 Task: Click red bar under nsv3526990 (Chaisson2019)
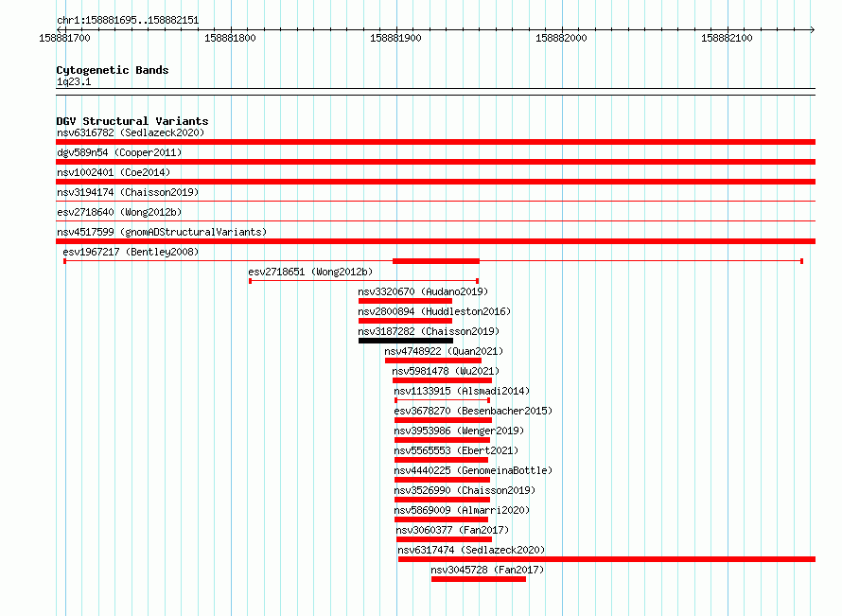click(x=442, y=500)
